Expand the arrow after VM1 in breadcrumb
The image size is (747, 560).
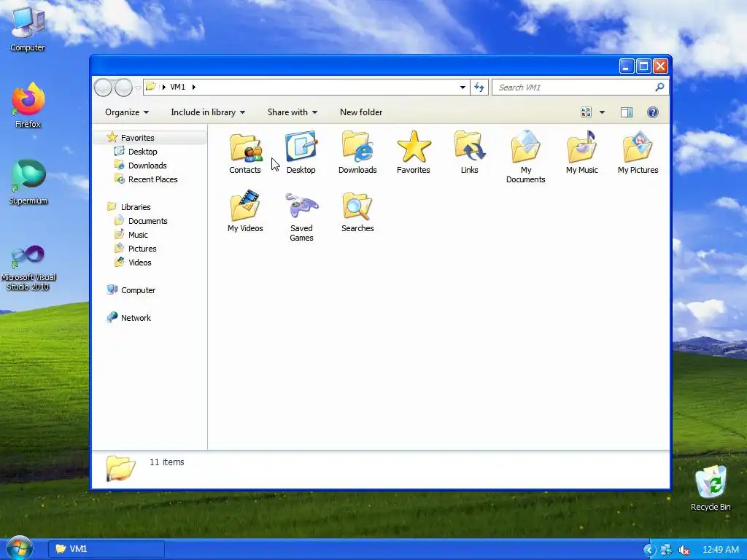tap(193, 87)
